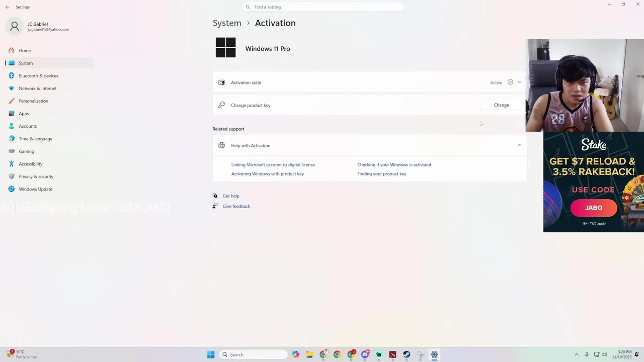Click the key icon beside Change product key
The height and width of the screenshot is (362, 644).
pos(221,105)
